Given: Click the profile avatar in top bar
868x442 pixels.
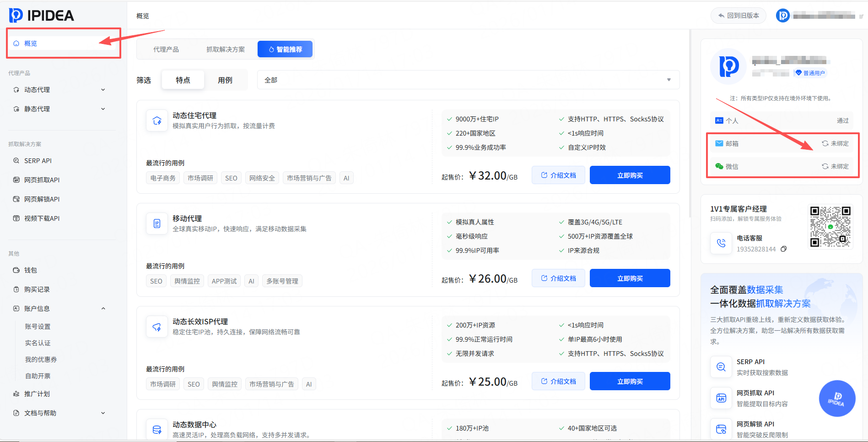Looking at the screenshot, I should click(x=782, y=16).
